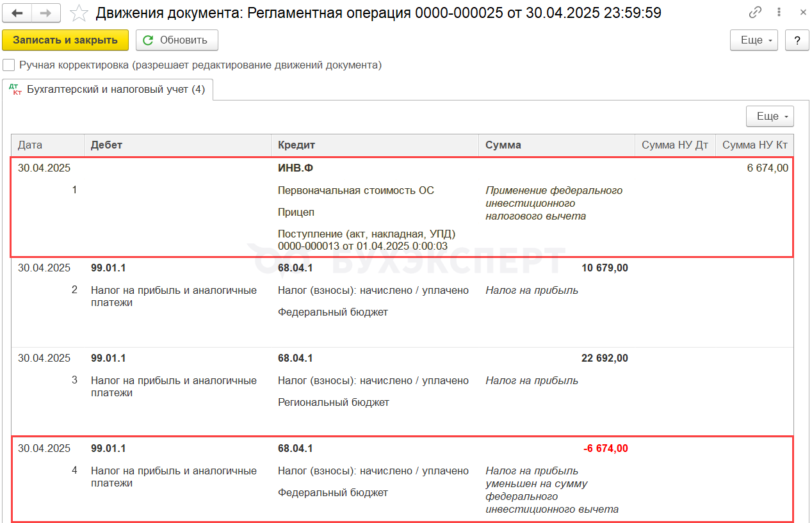Image resolution: width=812 pixels, height=523 pixels.
Task: Close the document movements window
Action: pos(803,12)
